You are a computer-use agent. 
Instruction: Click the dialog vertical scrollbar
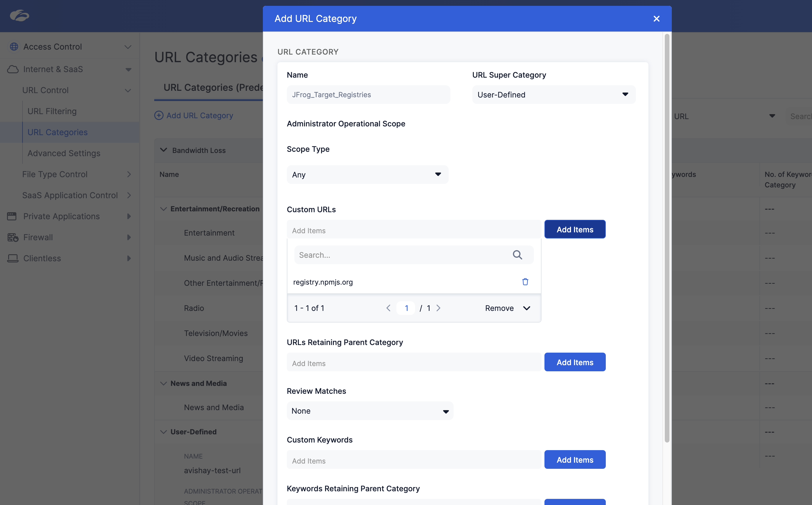pyautogui.click(x=667, y=238)
